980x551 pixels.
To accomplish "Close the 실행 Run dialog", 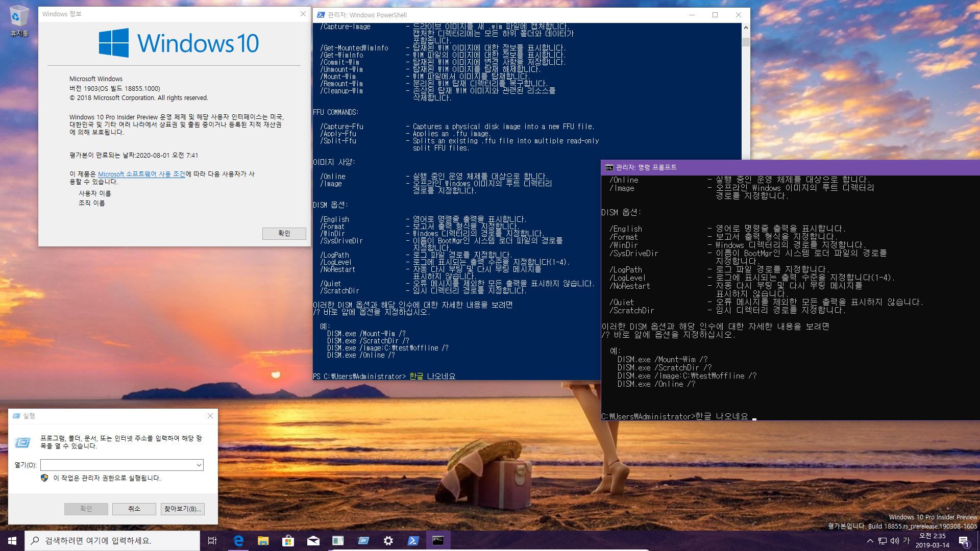I will (x=210, y=416).
